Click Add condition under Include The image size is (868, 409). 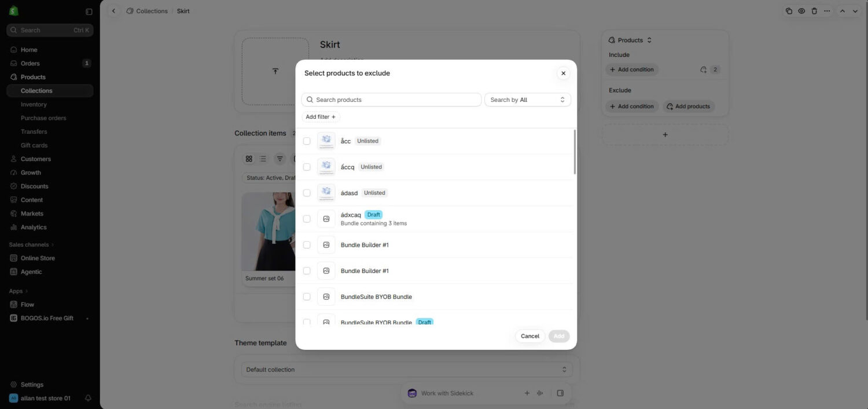(632, 70)
